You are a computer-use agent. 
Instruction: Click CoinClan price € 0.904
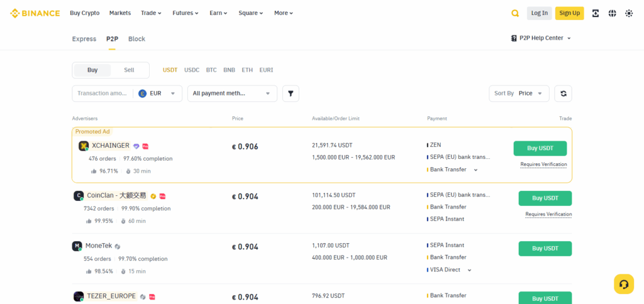pyautogui.click(x=245, y=197)
